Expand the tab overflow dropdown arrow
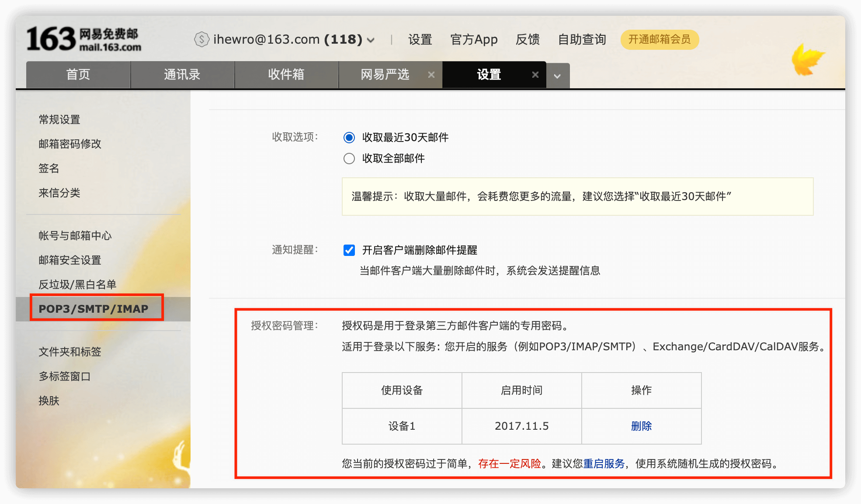Viewport: 861px width, 504px height. 558,76
